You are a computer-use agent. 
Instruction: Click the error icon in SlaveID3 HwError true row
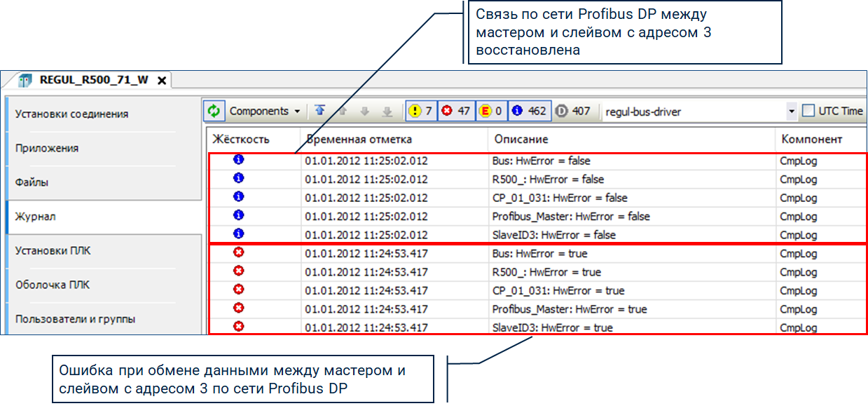[238, 326]
